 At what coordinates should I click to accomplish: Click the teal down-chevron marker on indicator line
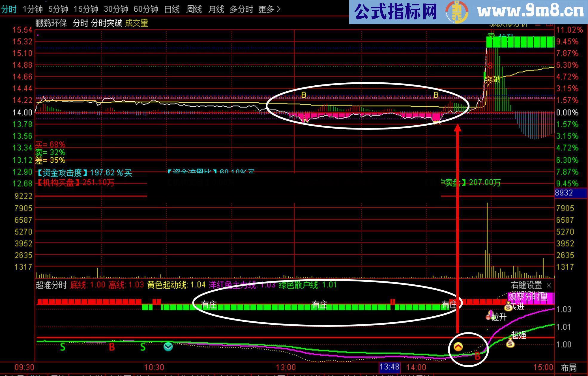point(168,347)
